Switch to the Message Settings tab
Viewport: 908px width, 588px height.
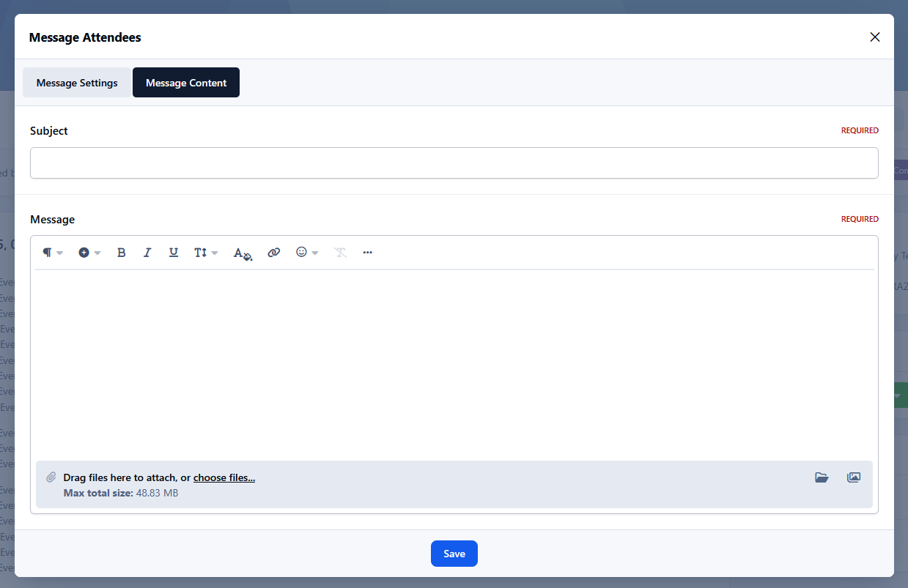click(77, 83)
